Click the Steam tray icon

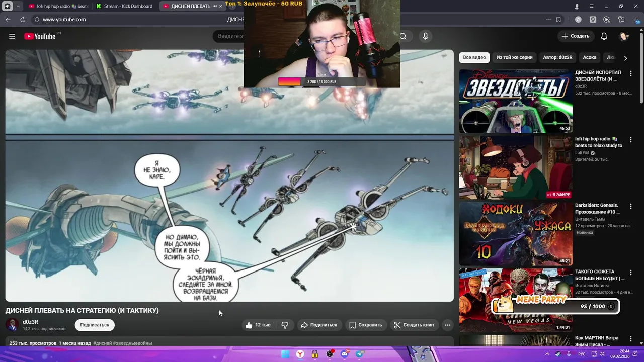tap(558, 354)
